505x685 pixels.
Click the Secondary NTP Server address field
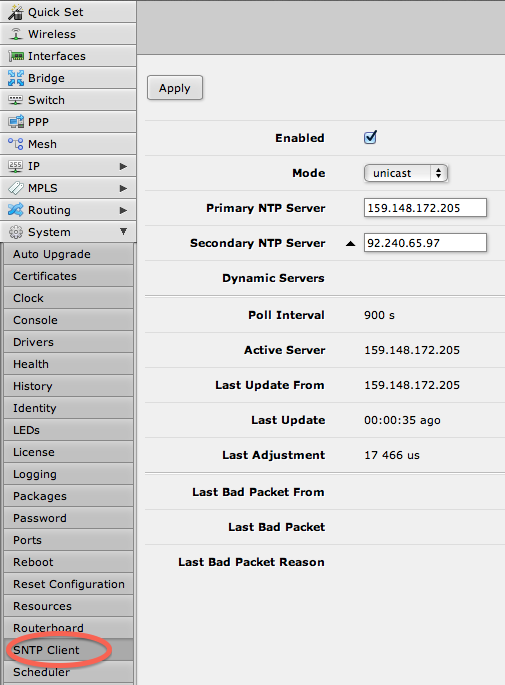pos(425,242)
